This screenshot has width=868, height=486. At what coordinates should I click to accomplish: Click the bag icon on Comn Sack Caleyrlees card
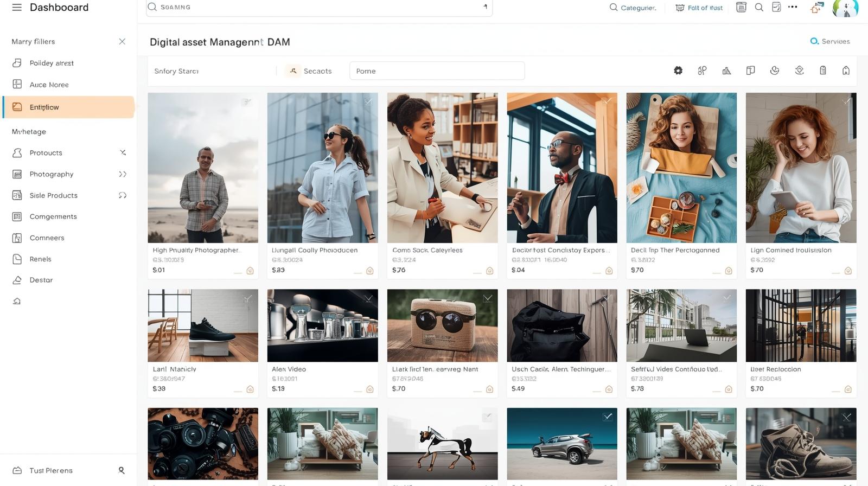(x=489, y=271)
